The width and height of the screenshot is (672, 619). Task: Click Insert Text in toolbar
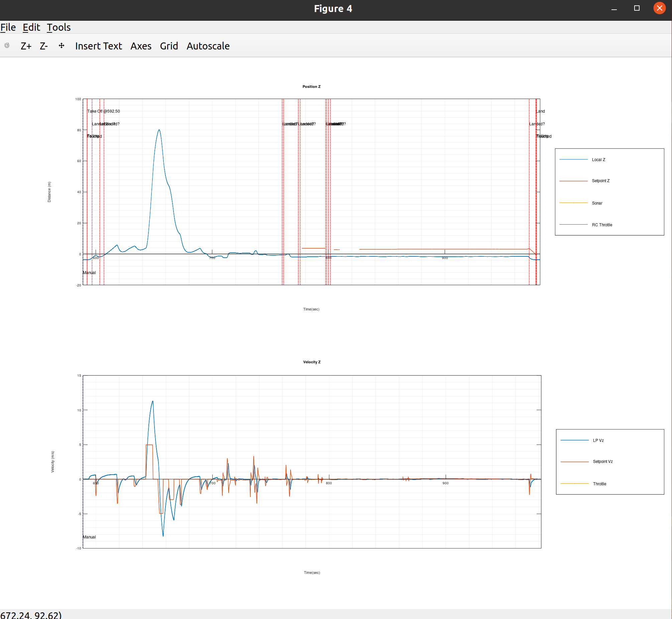coord(99,46)
